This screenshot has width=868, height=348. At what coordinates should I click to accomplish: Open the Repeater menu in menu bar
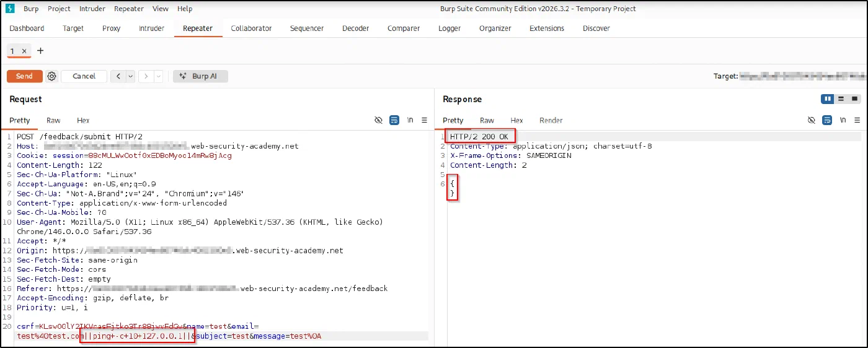129,9
